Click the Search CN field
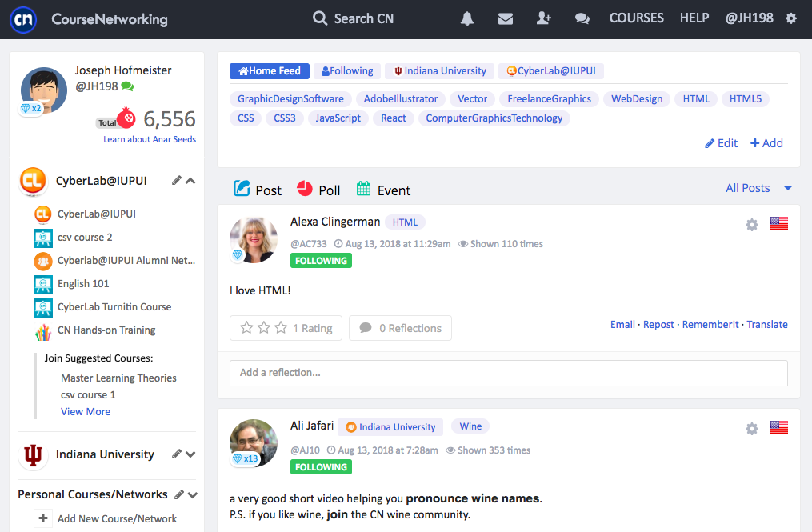The width and height of the screenshot is (812, 532). (363, 18)
